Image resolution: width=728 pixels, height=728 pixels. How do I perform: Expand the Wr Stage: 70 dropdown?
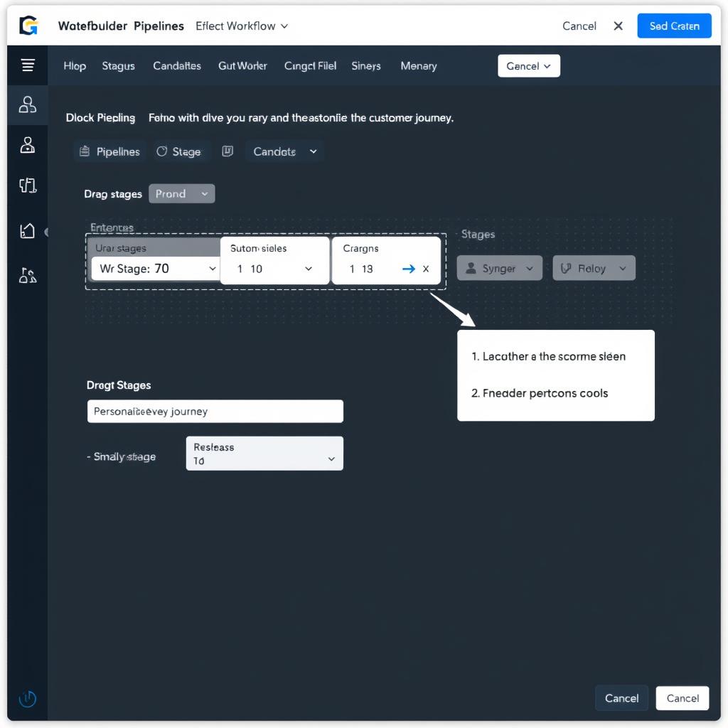point(155,269)
